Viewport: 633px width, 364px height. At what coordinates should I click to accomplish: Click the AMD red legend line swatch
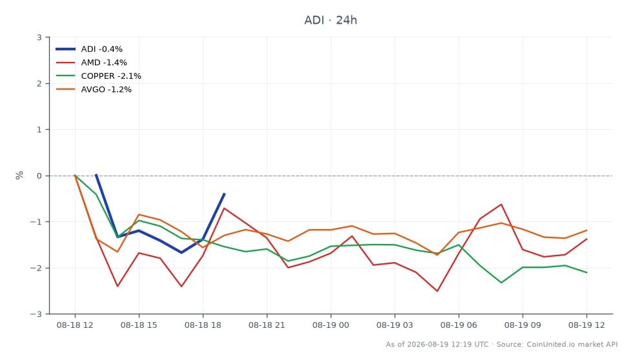click(65, 63)
